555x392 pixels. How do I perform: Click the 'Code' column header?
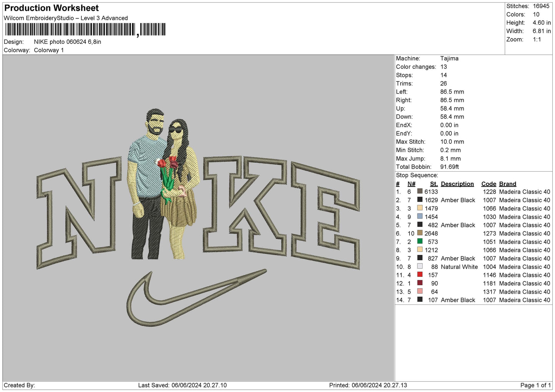point(489,184)
